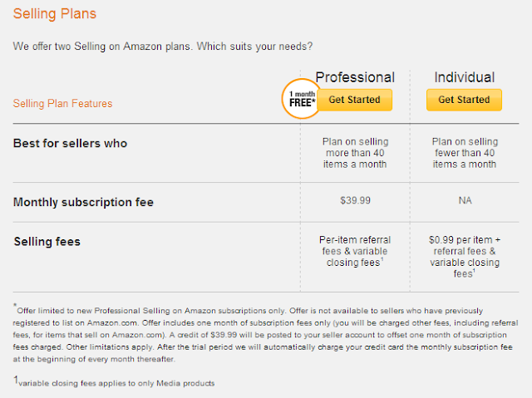Click the $0.99 per item fees cell
The width and height of the screenshot is (532, 398).
(x=465, y=257)
